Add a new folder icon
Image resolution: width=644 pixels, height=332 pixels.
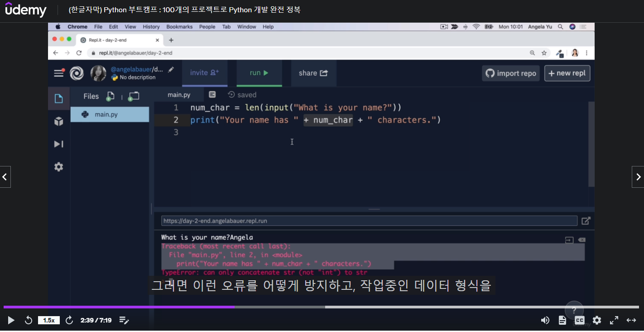[133, 96]
